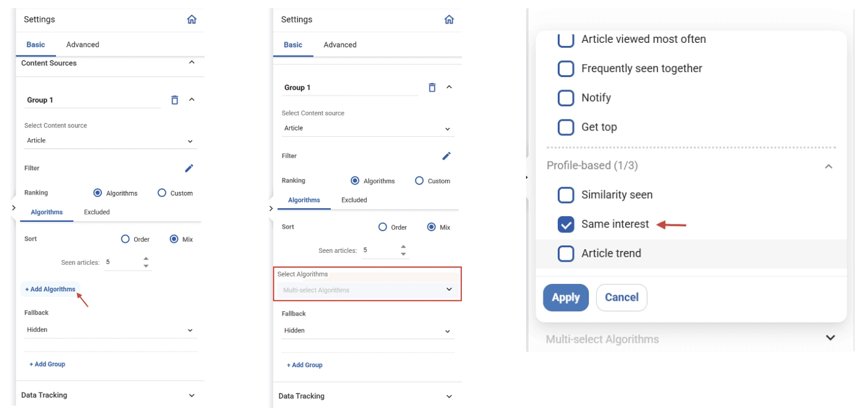868x420 pixels.
Task: Expand the Data Tracking section
Action: point(111,394)
